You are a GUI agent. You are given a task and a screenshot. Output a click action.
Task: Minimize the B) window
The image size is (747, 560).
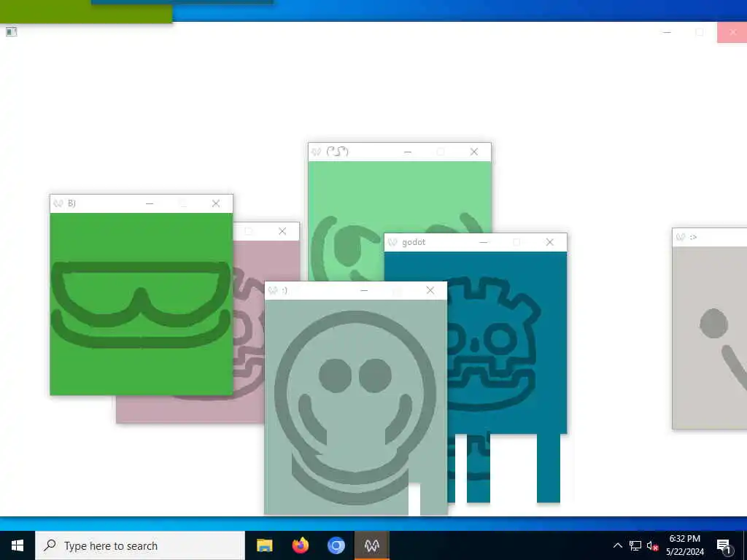pyautogui.click(x=150, y=203)
